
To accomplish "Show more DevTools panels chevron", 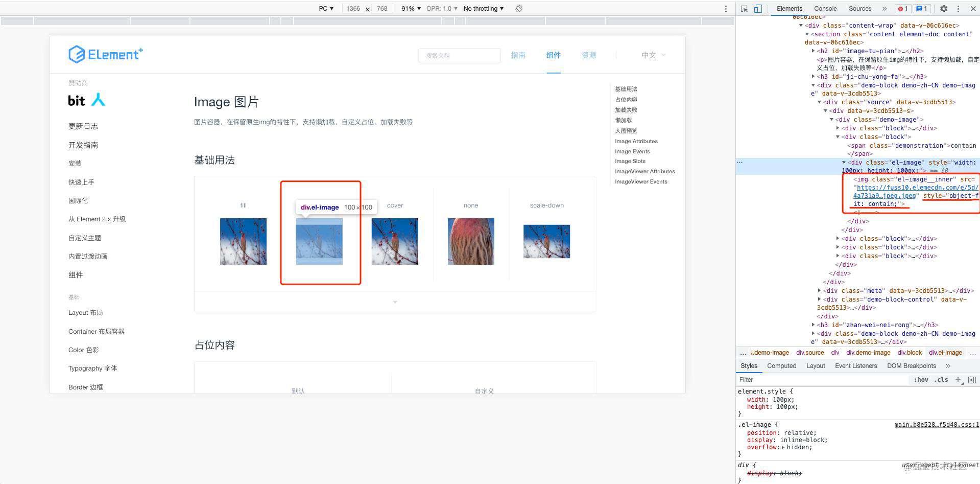I will (885, 9).
